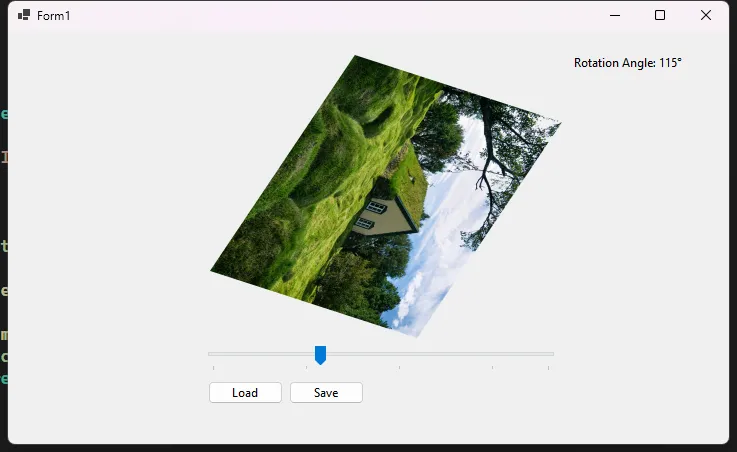Click the Form1 title text
Screen dimensions: 737x452
(54, 16)
